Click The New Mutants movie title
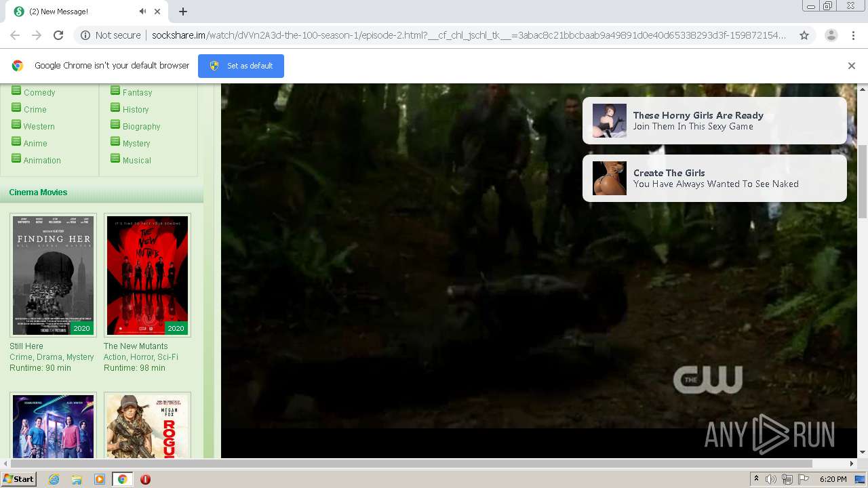This screenshot has height=488, width=868. 136,346
